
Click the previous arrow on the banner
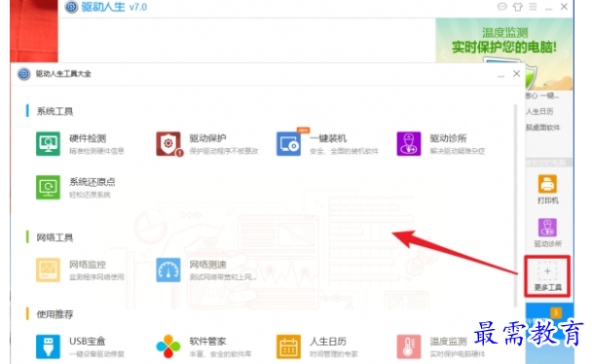(x=442, y=55)
